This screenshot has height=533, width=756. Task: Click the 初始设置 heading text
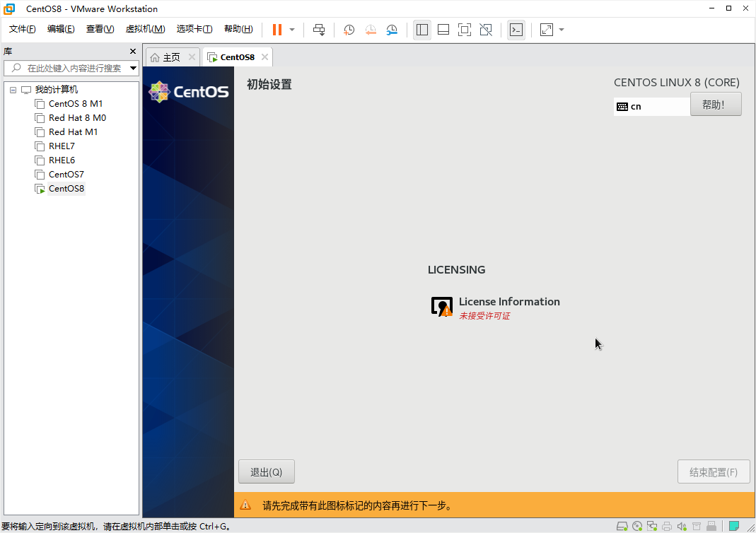(269, 85)
